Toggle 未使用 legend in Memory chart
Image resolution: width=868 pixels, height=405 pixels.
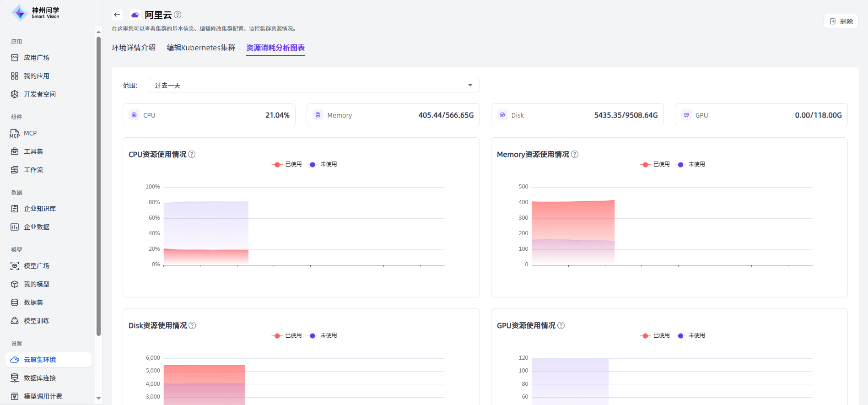pos(691,164)
